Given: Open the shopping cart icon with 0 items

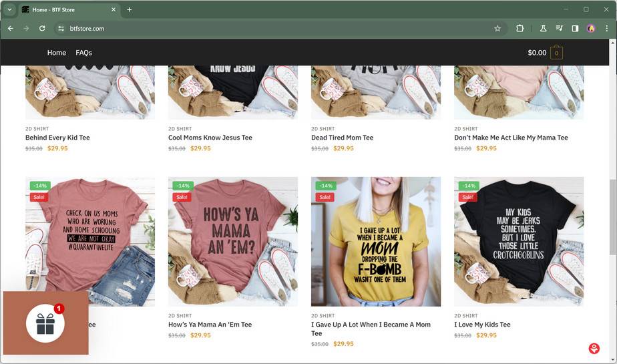Looking at the screenshot, I should 556,53.
